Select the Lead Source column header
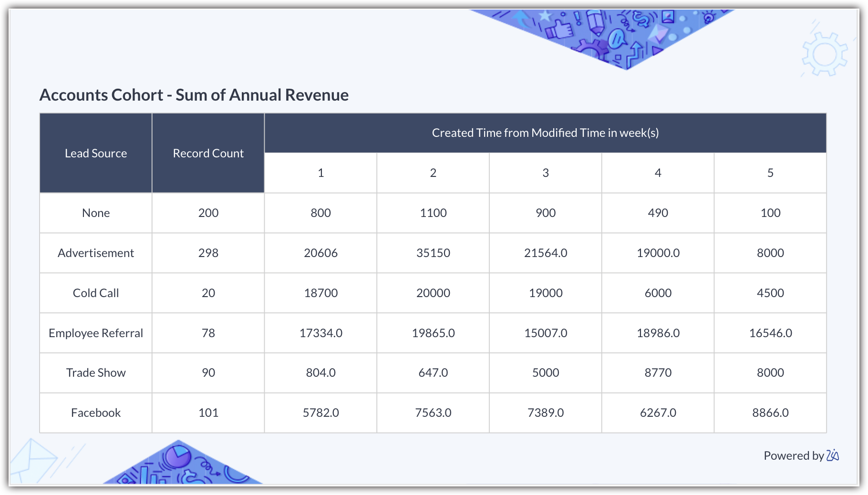 pos(96,153)
